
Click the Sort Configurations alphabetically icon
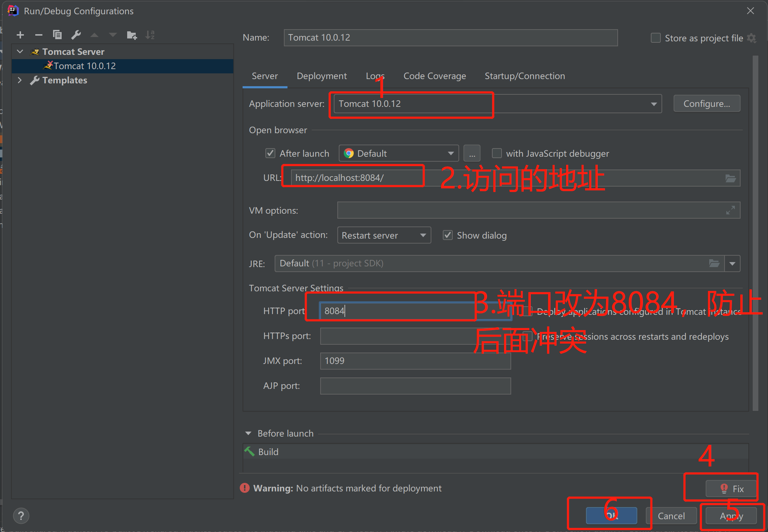pos(150,35)
